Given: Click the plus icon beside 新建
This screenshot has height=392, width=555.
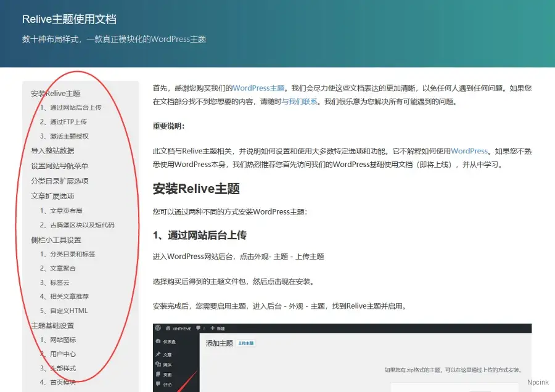Looking at the screenshot, I should (x=212, y=328).
